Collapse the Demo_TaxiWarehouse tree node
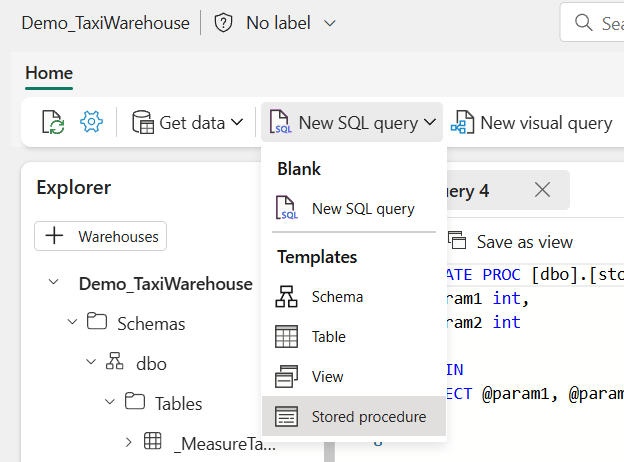Viewport: 624px width, 462px height. 53,283
